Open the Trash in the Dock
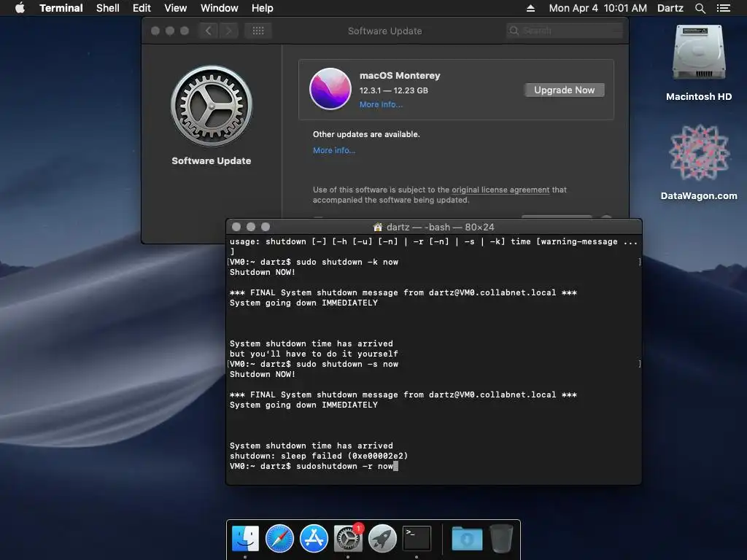The height and width of the screenshot is (560, 747). 500,538
